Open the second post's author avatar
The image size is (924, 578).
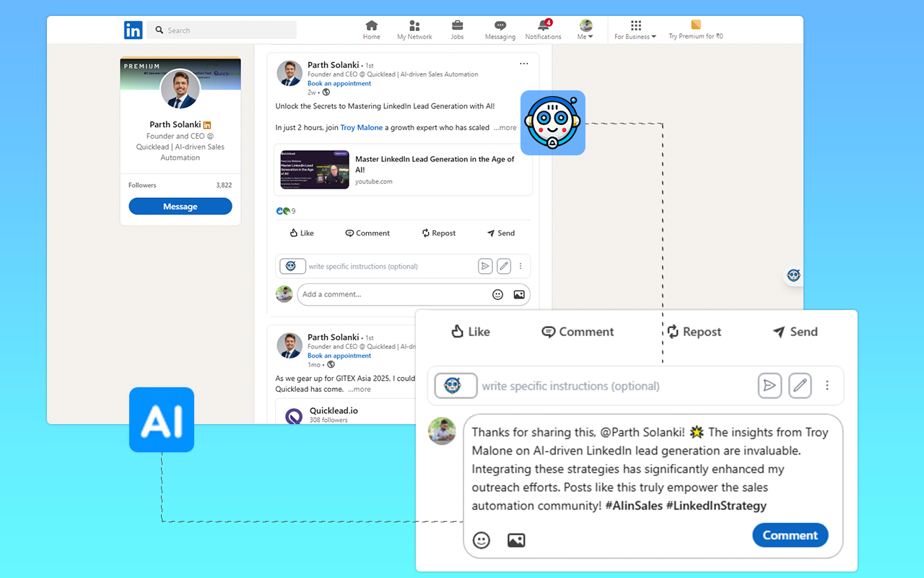[x=289, y=345]
